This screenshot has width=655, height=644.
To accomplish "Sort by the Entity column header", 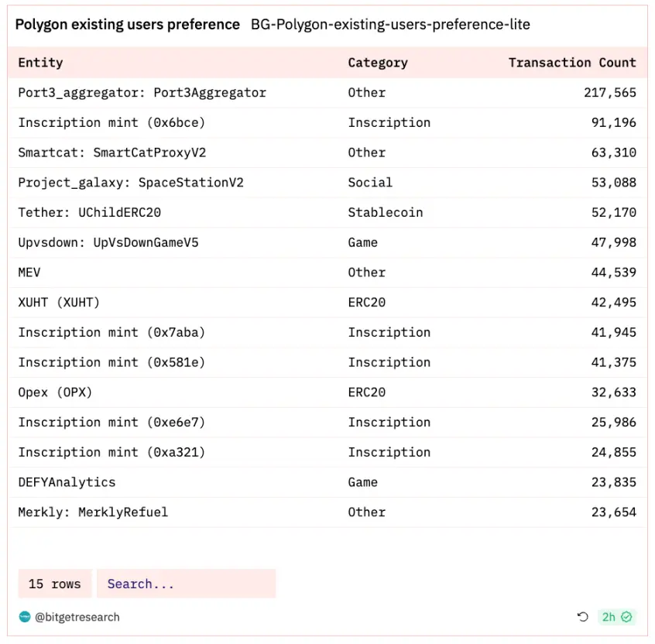I will pyautogui.click(x=41, y=63).
